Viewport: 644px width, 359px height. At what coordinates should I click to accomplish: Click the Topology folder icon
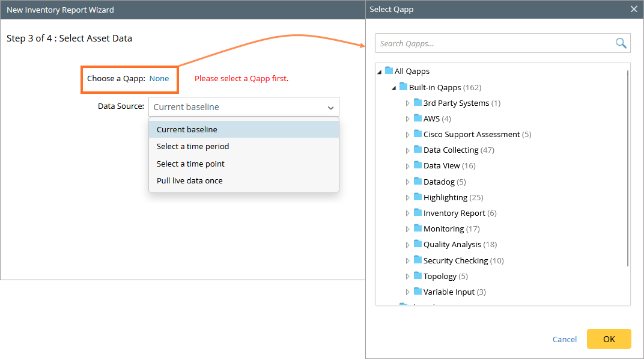tap(418, 275)
